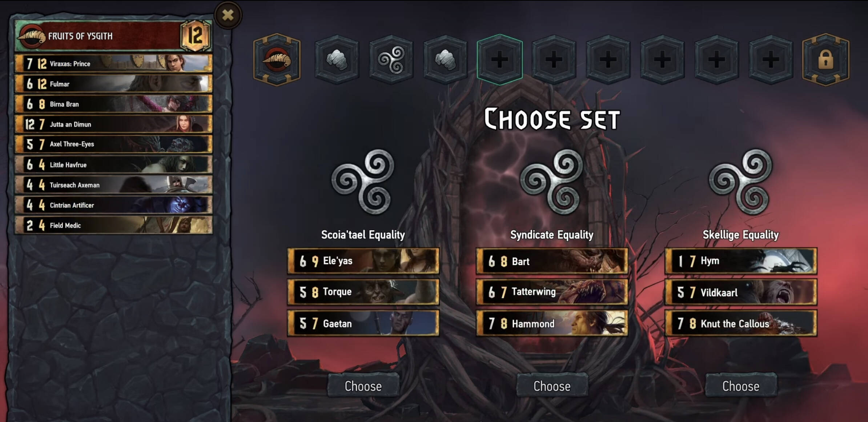Click the Tatterwing card preview
The height and width of the screenshot is (422, 868).
[552, 292]
